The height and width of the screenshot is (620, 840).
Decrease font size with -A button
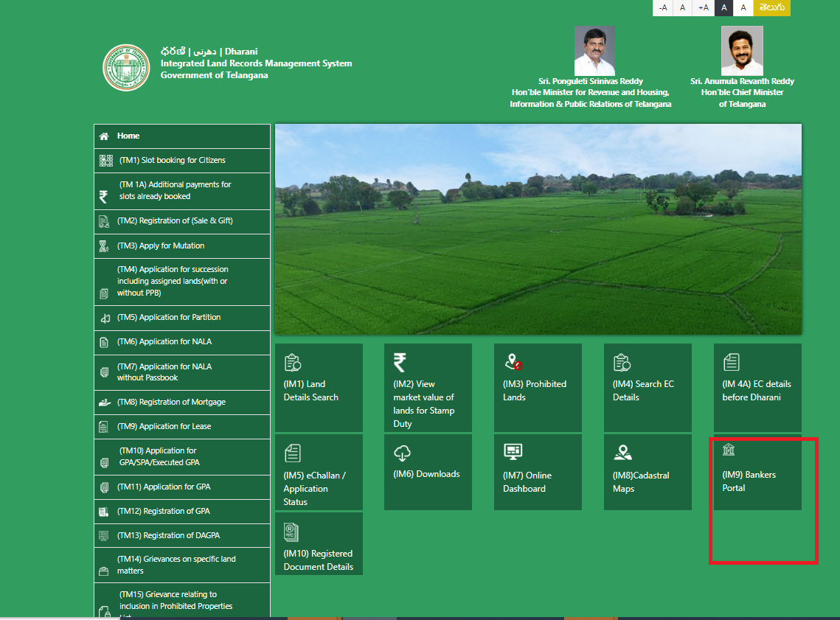(x=662, y=7)
